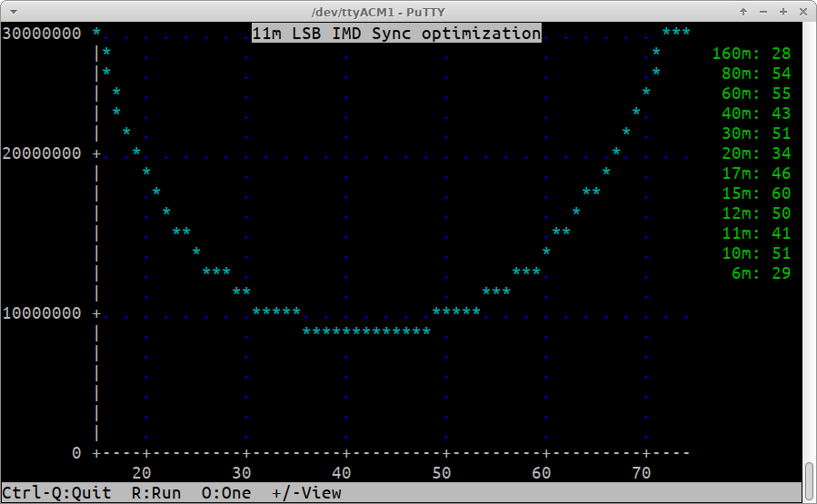Click the /dev/ttyACM1 - PuTTY title bar text
This screenshot has width=817, height=504.
tap(408, 12)
